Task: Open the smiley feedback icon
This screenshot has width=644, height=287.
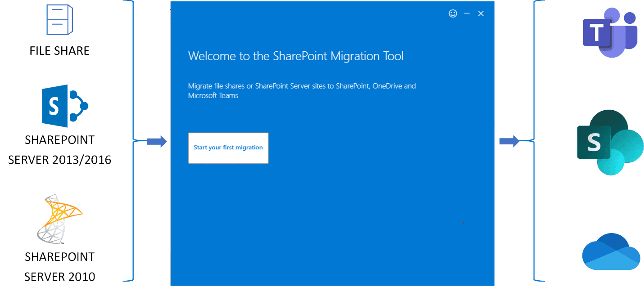Action: (x=453, y=13)
